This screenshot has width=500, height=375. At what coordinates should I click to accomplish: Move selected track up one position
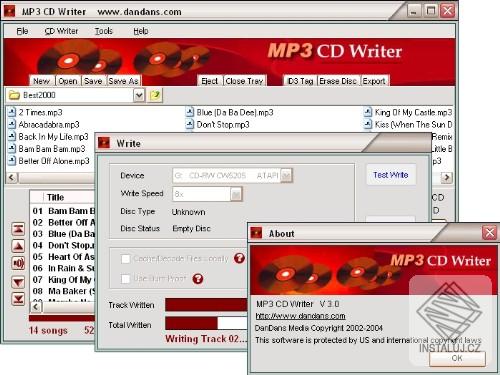pos(18,246)
